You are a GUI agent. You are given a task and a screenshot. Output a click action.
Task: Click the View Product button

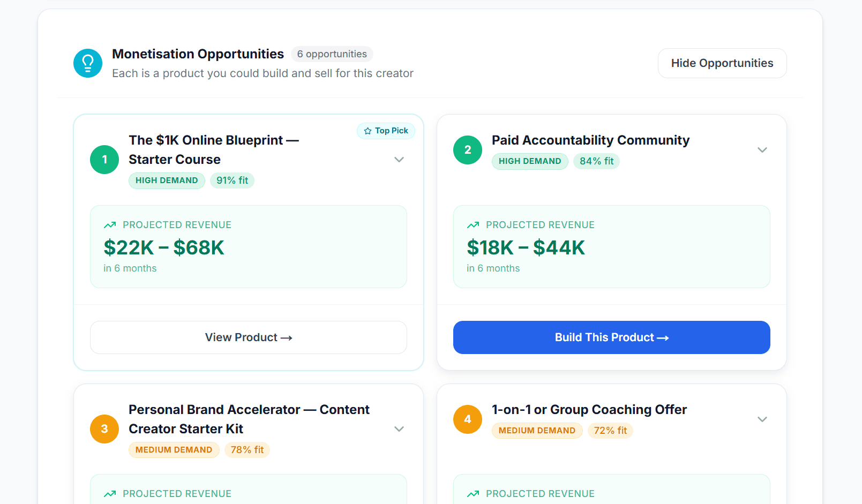249,337
